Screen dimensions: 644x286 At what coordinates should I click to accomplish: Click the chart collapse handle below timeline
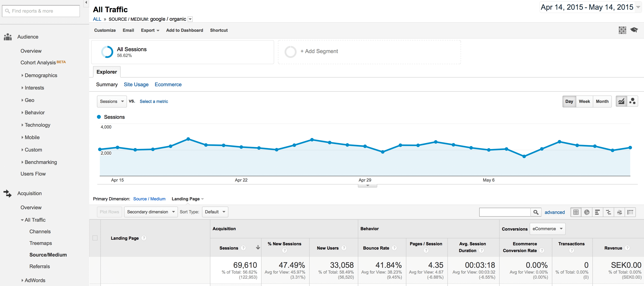click(368, 186)
